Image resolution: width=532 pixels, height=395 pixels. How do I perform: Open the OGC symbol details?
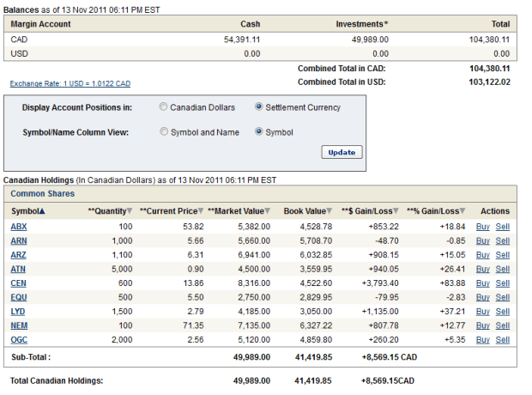tap(19, 339)
